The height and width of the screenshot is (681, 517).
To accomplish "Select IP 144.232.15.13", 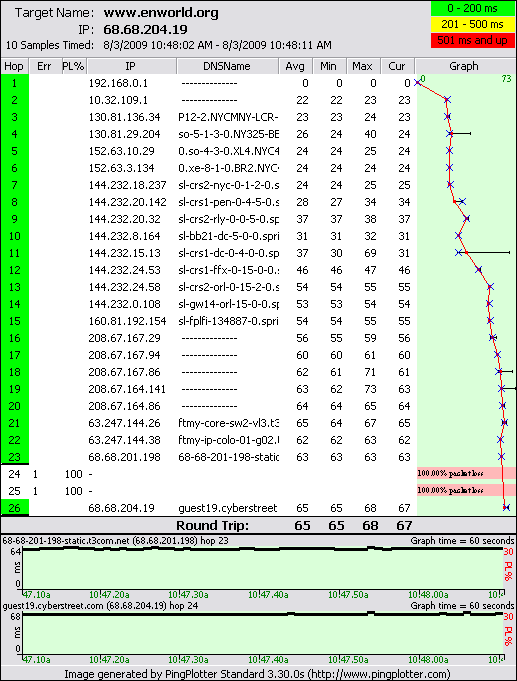I will [124, 253].
